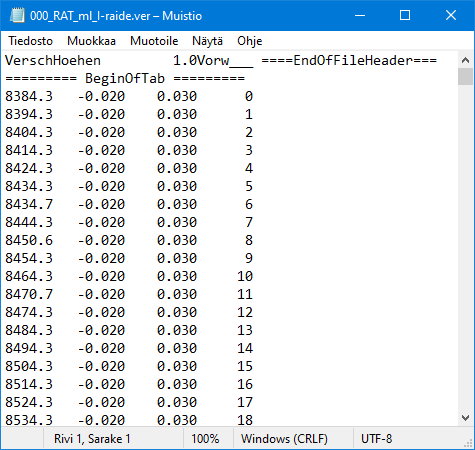Image resolution: width=475 pixels, height=450 pixels.
Task: Open the Muokkaa menu
Action: (91, 41)
